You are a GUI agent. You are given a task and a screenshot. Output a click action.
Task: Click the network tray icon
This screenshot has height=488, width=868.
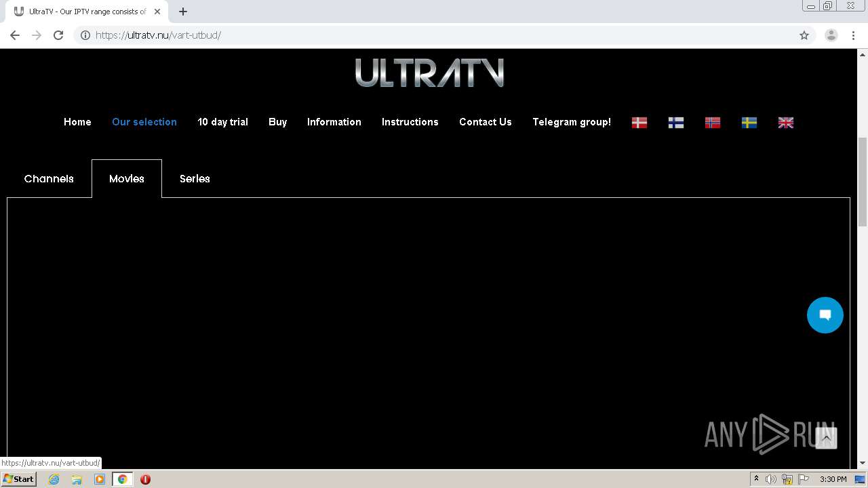click(x=787, y=479)
